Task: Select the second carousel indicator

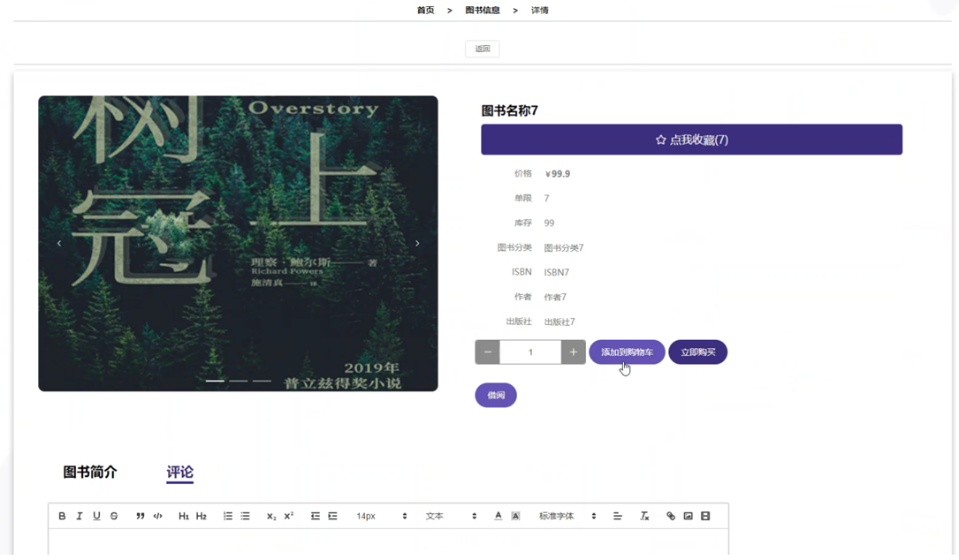Action: pyautogui.click(x=239, y=381)
